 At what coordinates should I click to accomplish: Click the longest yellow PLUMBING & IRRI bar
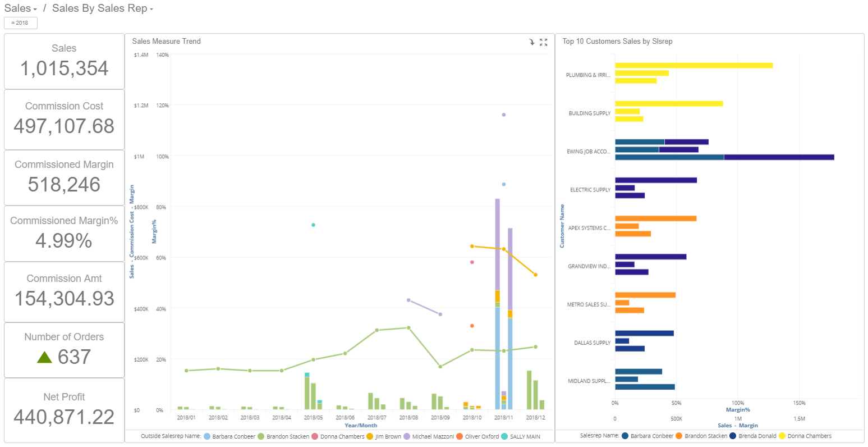click(x=694, y=65)
